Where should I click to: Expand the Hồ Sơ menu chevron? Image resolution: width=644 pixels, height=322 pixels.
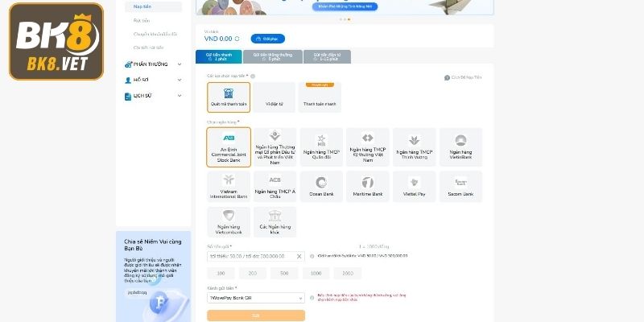click(180, 80)
